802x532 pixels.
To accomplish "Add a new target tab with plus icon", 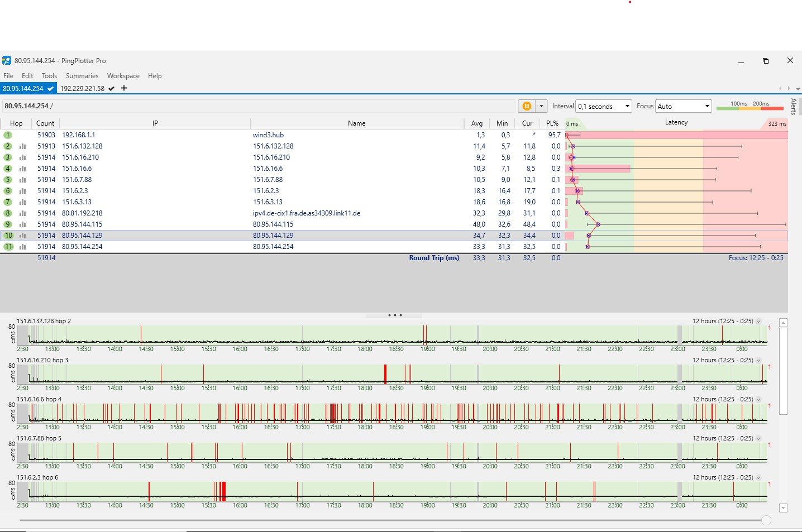I will (x=124, y=88).
